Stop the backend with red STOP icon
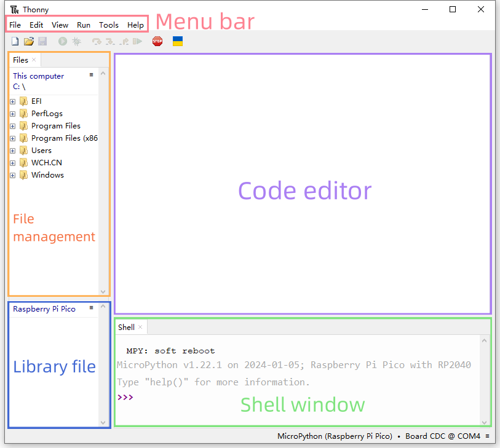Image resolution: width=500 pixels, height=448 pixels. [x=157, y=41]
